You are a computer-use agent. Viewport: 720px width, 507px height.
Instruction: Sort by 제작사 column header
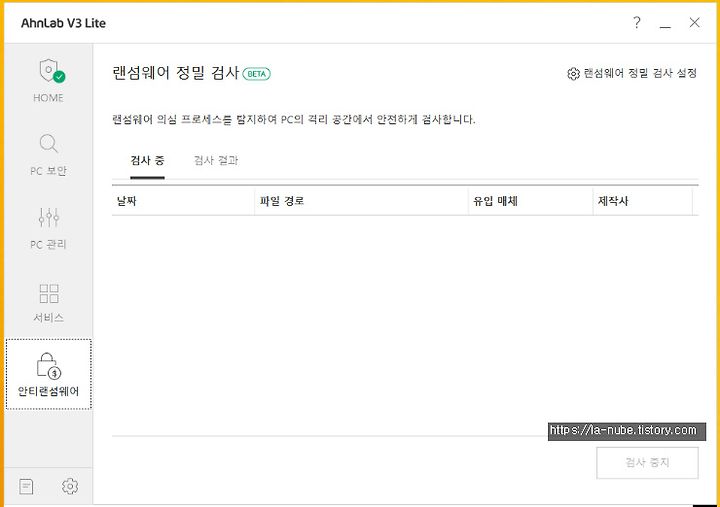point(642,201)
